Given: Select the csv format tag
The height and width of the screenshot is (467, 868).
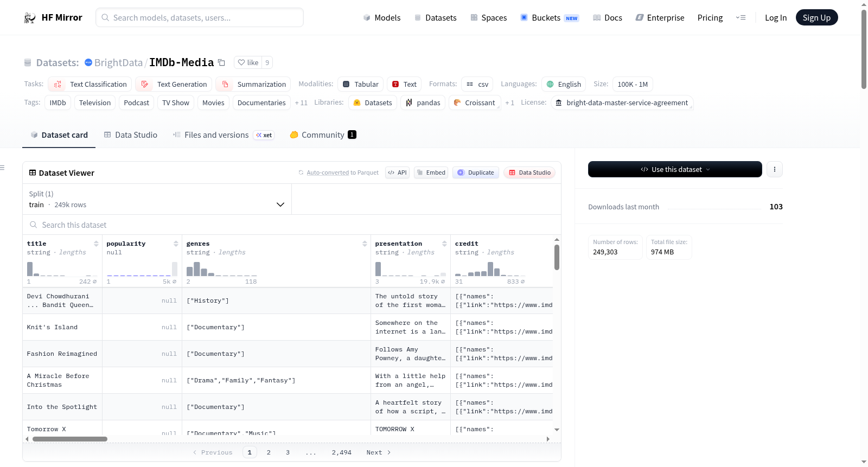Looking at the screenshot, I should tap(477, 84).
